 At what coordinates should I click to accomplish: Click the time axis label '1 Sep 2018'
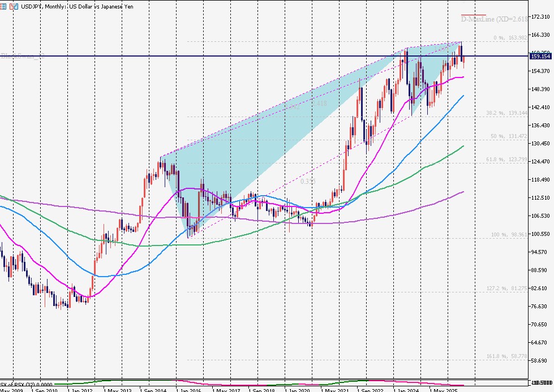pyautogui.click(x=261, y=390)
